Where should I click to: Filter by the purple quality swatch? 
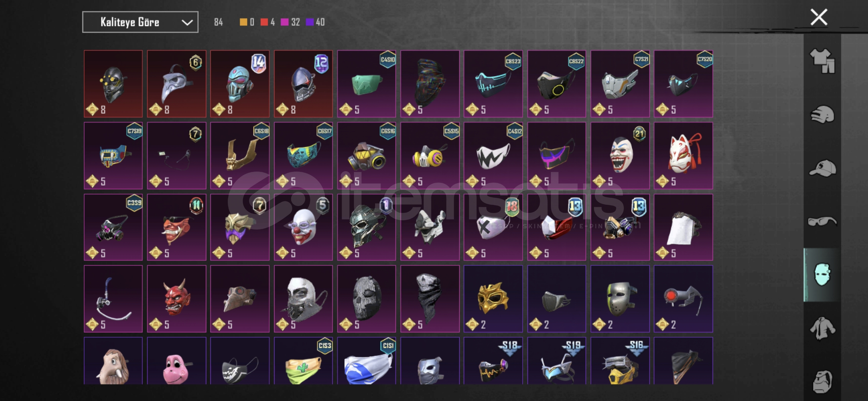[309, 22]
